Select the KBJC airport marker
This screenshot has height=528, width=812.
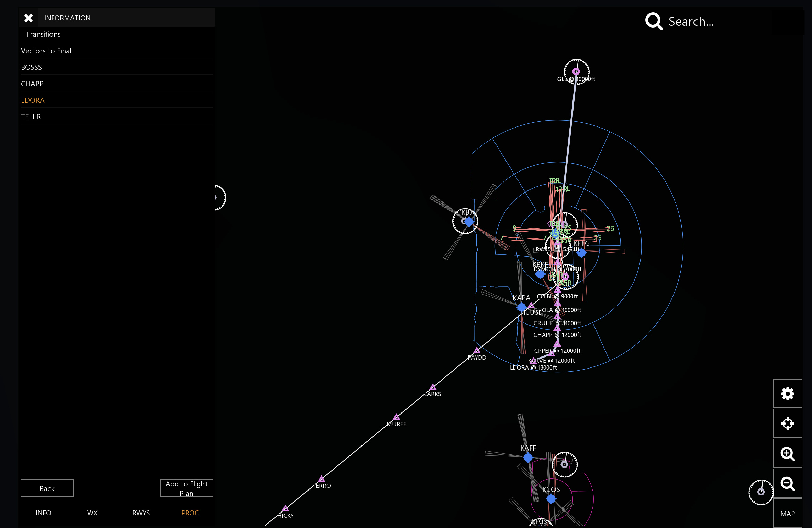(x=469, y=222)
